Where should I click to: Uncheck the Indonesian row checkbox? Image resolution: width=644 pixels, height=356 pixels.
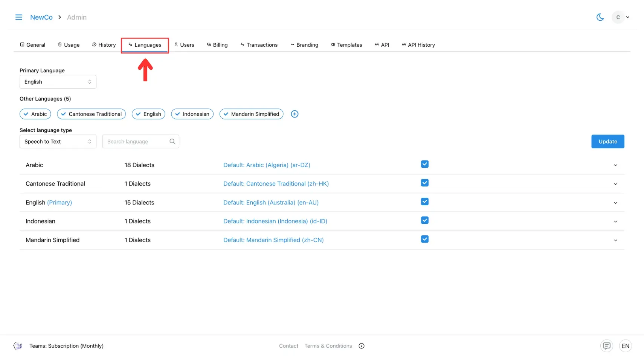point(425,221)
